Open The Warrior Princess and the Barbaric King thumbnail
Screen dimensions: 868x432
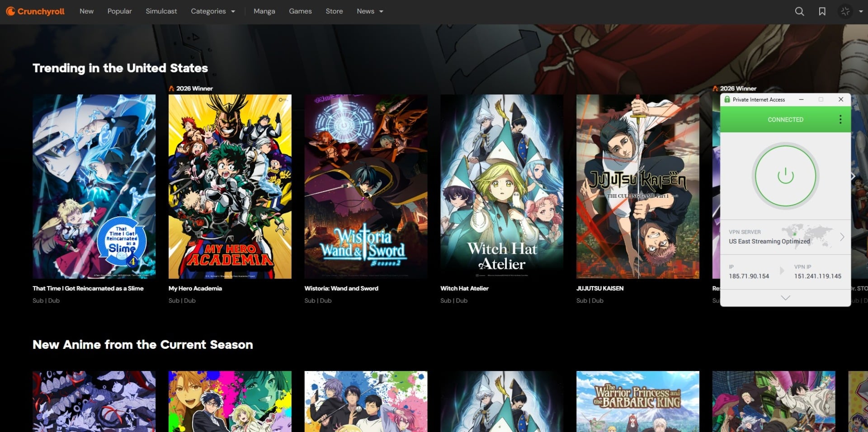pos(638,401)
